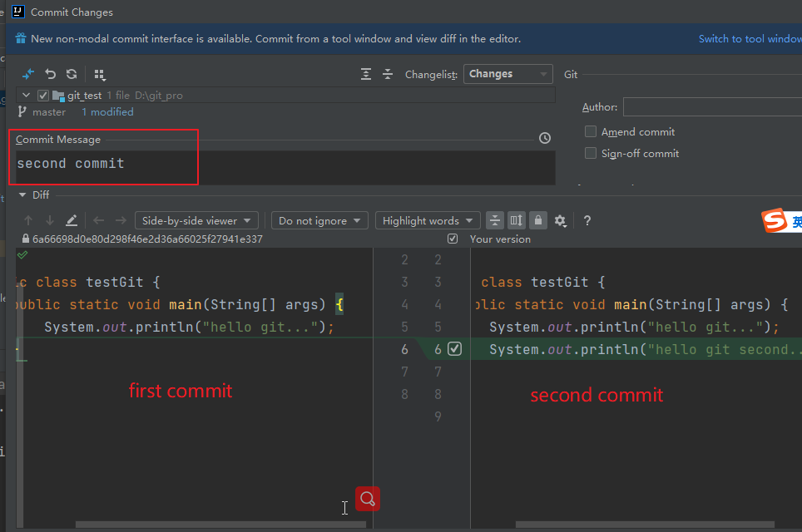Click the next file right arrow
The width and height of the screenshot is (802, 532).
pyautogui.click(x=121, y=220)
